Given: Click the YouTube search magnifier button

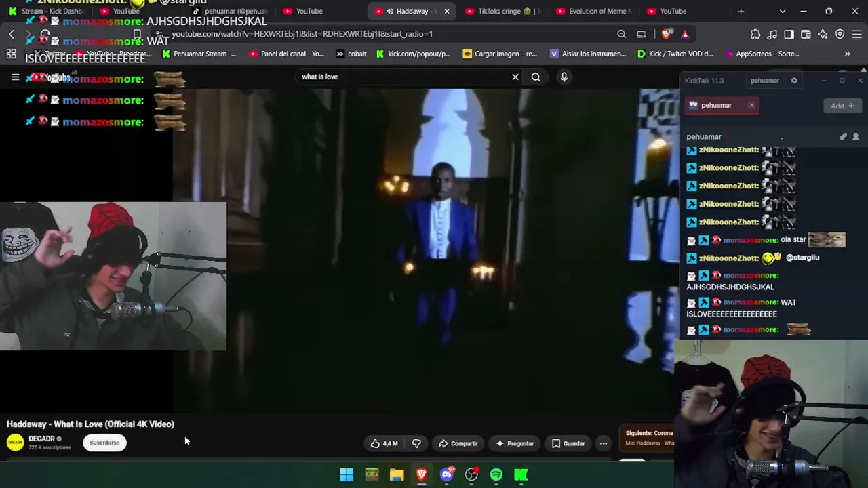Looking at the screenshot, I should 536,77.
